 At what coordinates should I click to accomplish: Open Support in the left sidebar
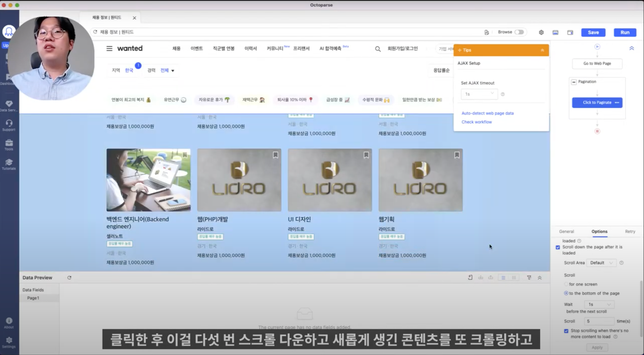[9, 125]
